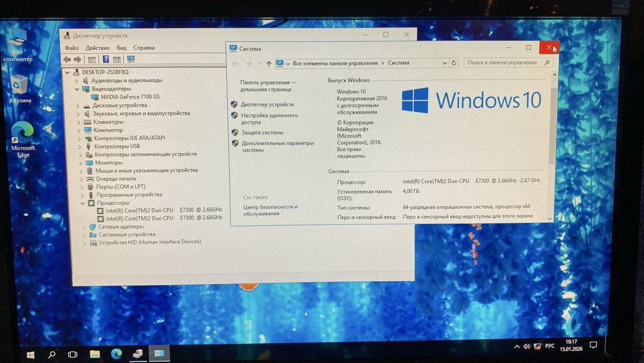Screen dimensions: 644x363
Task: Open File Explorer from taskbar
Action: (95, 354)
